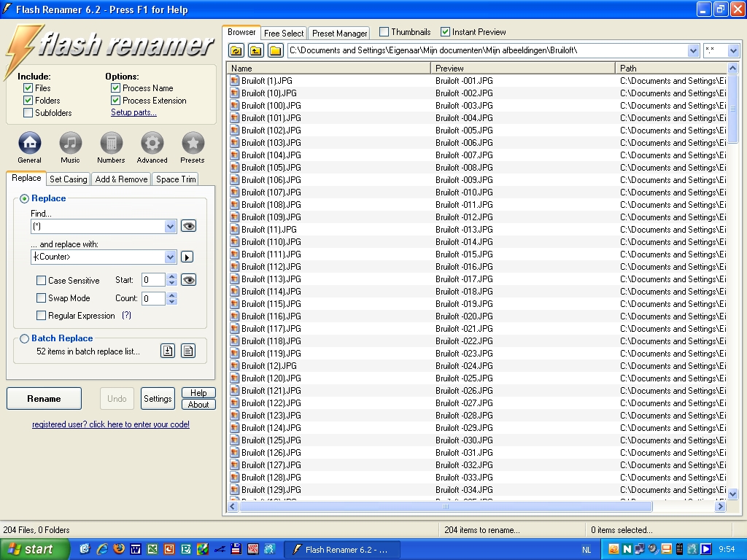Screen dimensions: 747x560
Task: Uncheck the Folders include option
Action: tap(28, 101)
